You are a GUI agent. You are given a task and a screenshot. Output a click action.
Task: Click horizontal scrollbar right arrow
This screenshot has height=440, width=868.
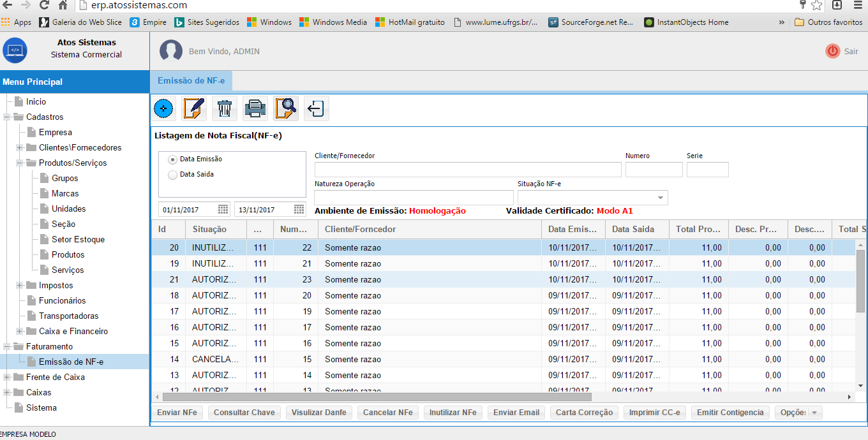coord(849,397)
